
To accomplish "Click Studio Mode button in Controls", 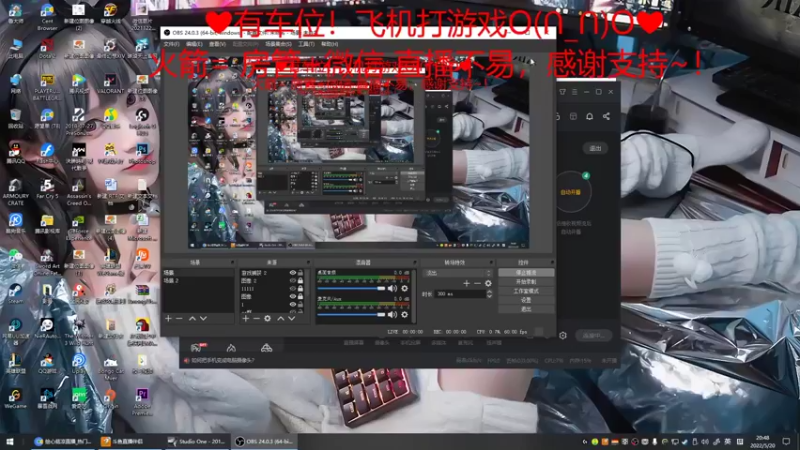I will 526,291.
